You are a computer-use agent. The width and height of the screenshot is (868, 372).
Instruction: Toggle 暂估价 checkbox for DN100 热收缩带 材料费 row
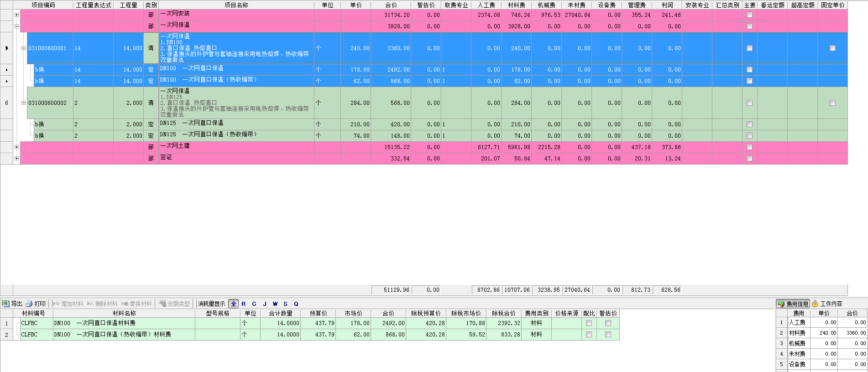[608, 334]
